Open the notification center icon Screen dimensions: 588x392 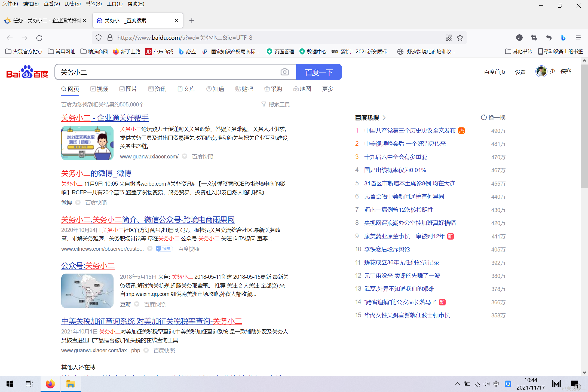[574, 384]
